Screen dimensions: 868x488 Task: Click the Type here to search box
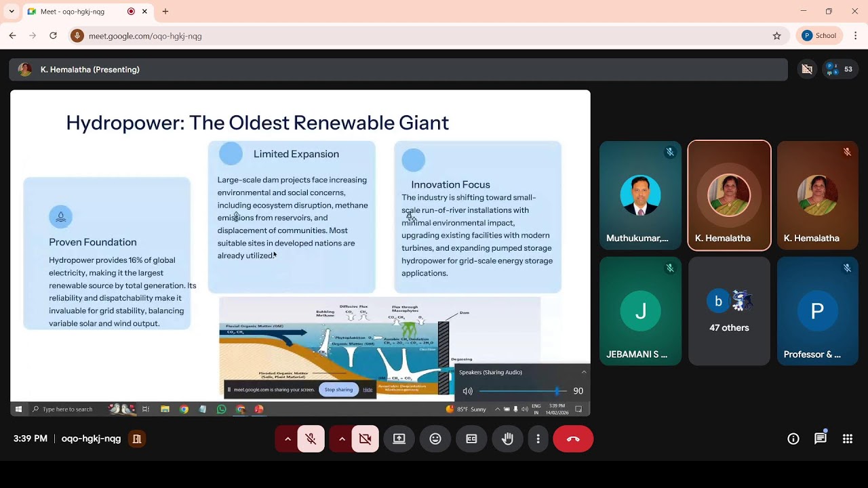(68, 409)
